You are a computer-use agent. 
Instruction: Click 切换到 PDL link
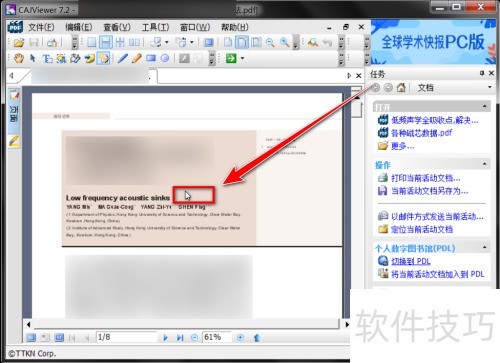[x=411, y=261]
